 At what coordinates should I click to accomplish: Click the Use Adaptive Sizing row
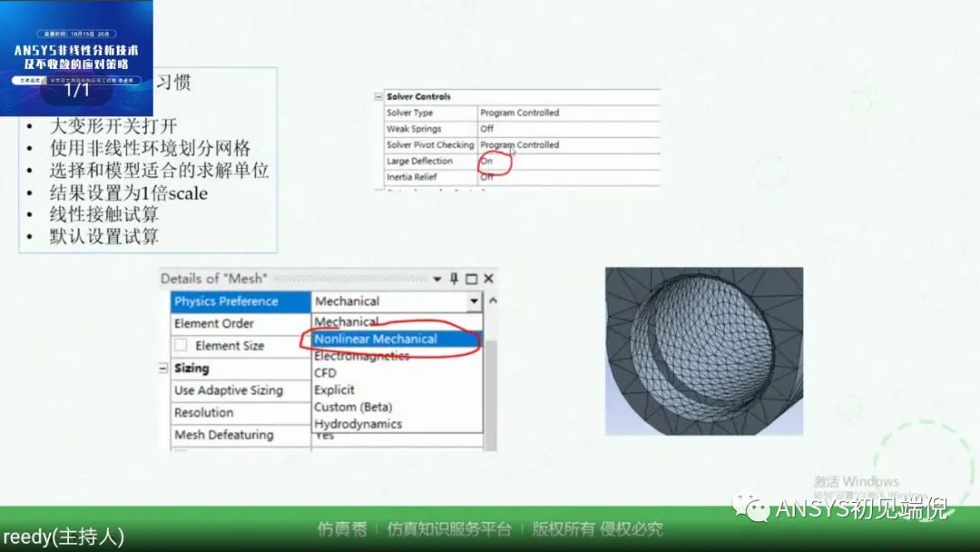coord(240,390)
